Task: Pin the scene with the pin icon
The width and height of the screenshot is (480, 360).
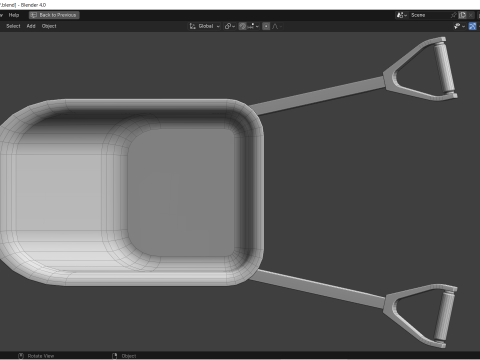Action: pos(454,15)
